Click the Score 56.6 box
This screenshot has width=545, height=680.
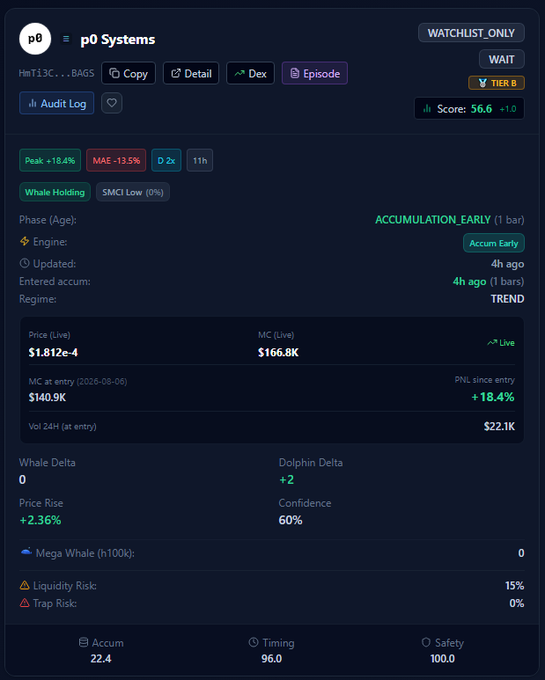tap(469, 108)
